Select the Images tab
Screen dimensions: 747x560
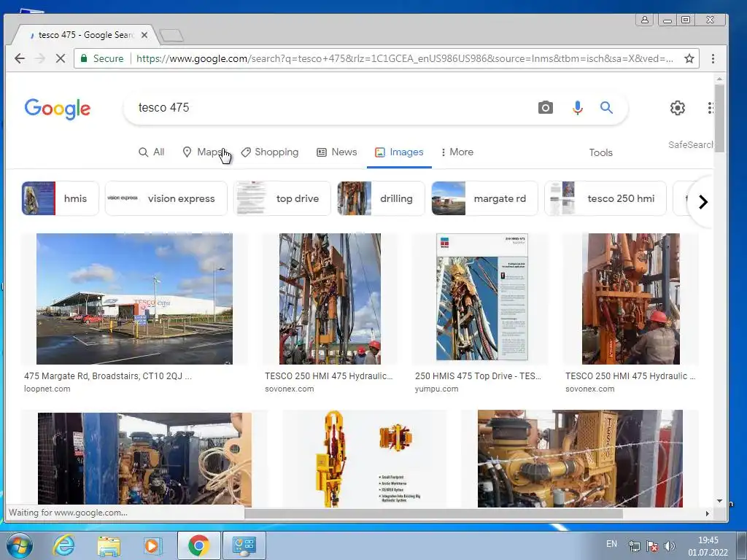pos(399,152)
